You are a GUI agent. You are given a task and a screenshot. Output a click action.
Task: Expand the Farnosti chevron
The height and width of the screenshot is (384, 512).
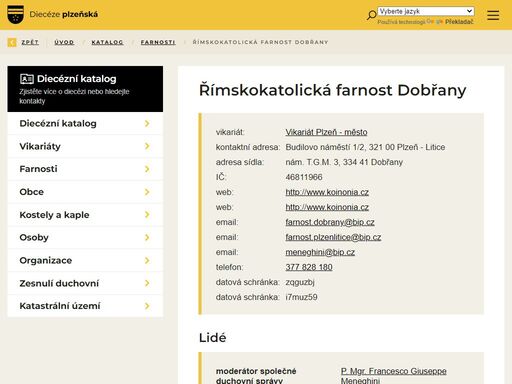tap(147, 169)
